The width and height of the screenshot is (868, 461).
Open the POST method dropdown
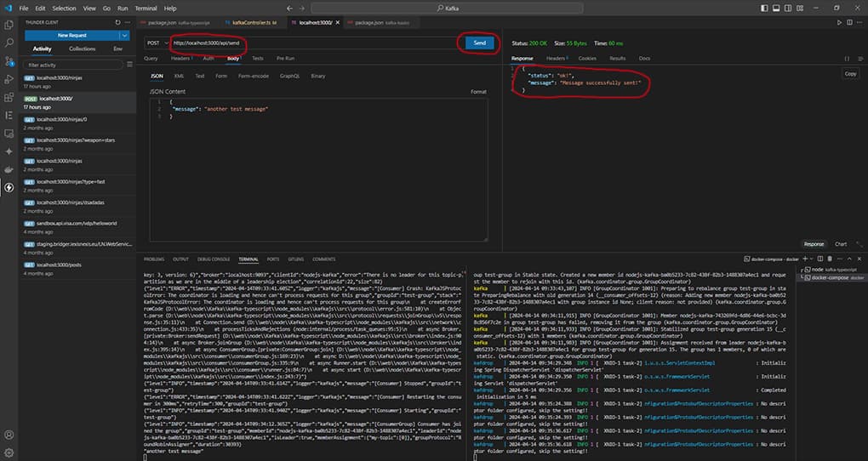point(156,43)
